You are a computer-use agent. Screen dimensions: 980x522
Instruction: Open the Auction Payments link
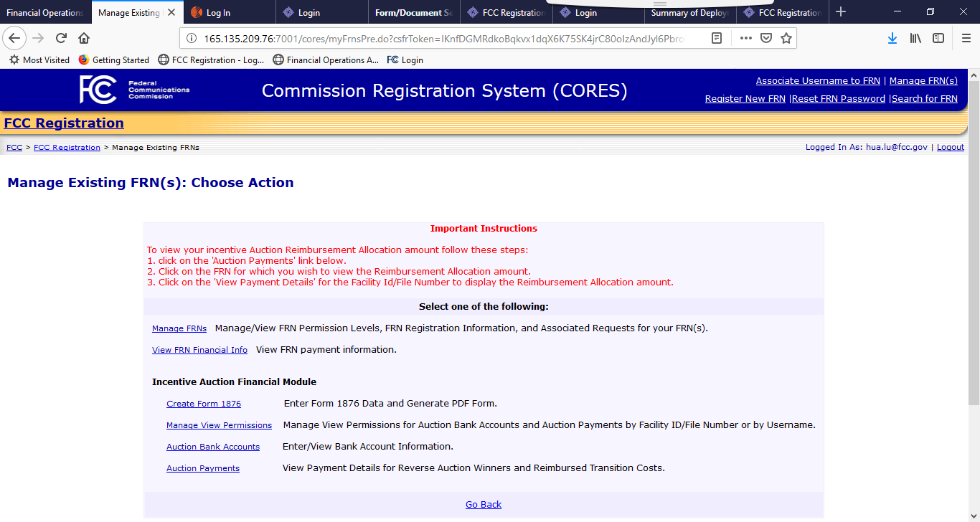(x=203, y=468)
